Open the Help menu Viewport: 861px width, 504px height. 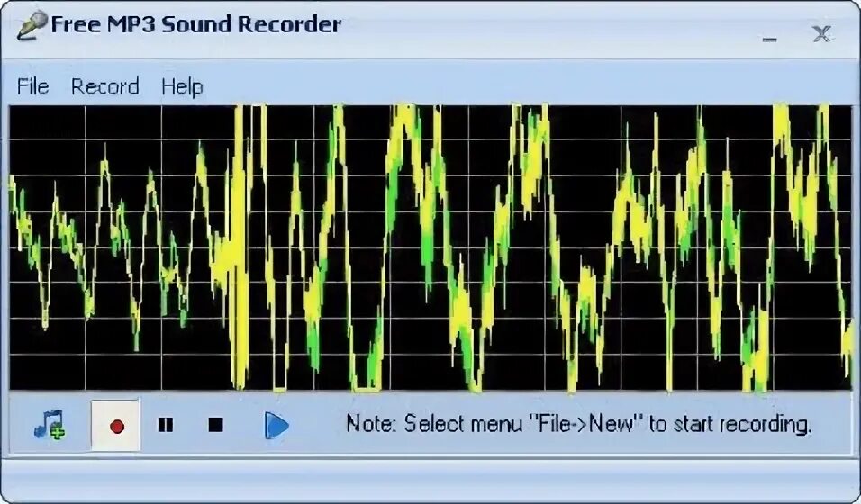(182, 86)
